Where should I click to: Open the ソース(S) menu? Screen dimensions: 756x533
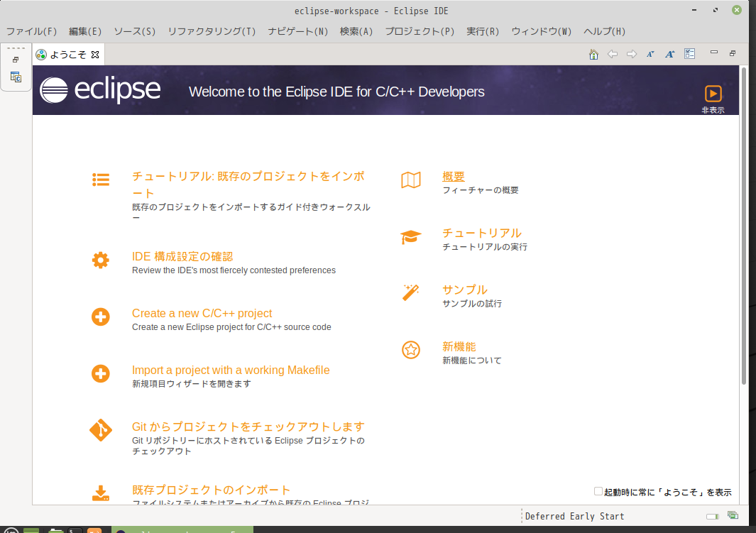(x=134, y=31)
